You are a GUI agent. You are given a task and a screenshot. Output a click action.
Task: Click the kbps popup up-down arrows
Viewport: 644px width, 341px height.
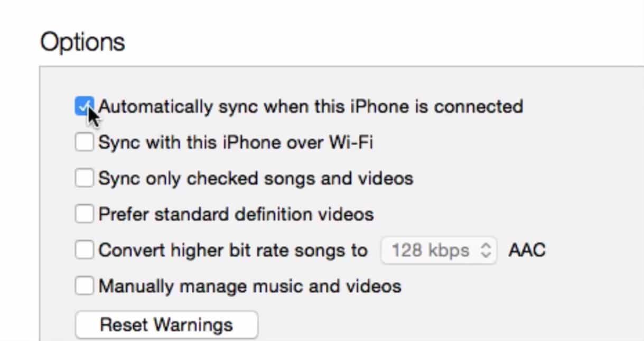coord(486,250)
